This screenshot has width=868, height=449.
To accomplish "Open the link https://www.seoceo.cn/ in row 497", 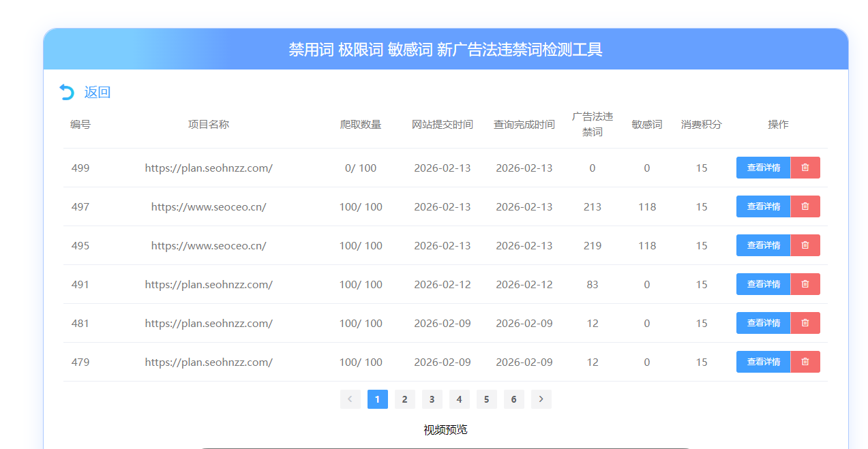I will pos(208,206).
